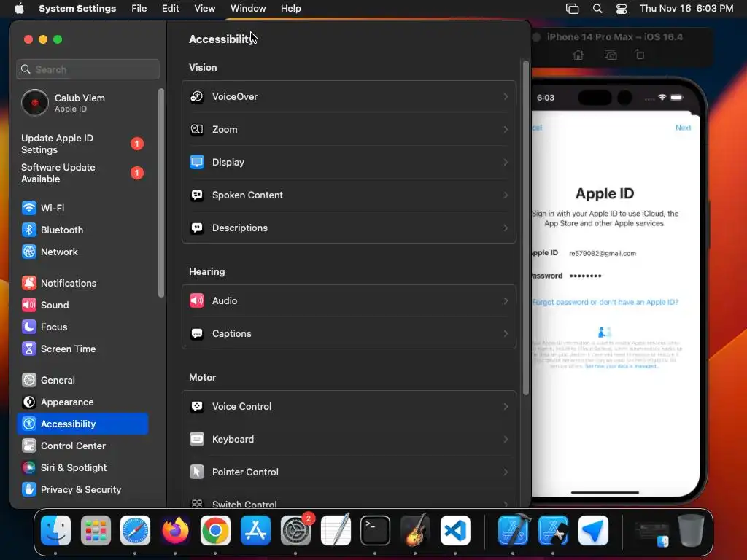The width and height of the screenshot is (747, 560).
Task: Go to General settings
Action: [82, 381]
